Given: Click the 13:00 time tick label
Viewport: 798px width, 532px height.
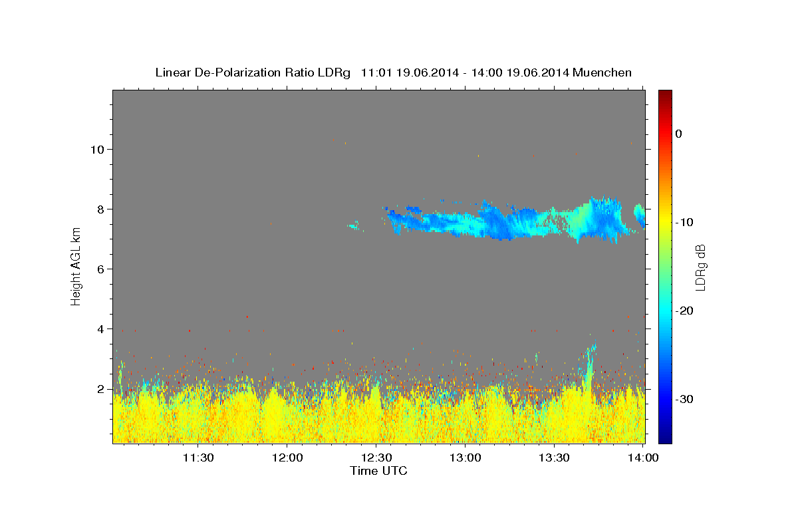Looking at the screenshot, I should [x=465, y=458].
